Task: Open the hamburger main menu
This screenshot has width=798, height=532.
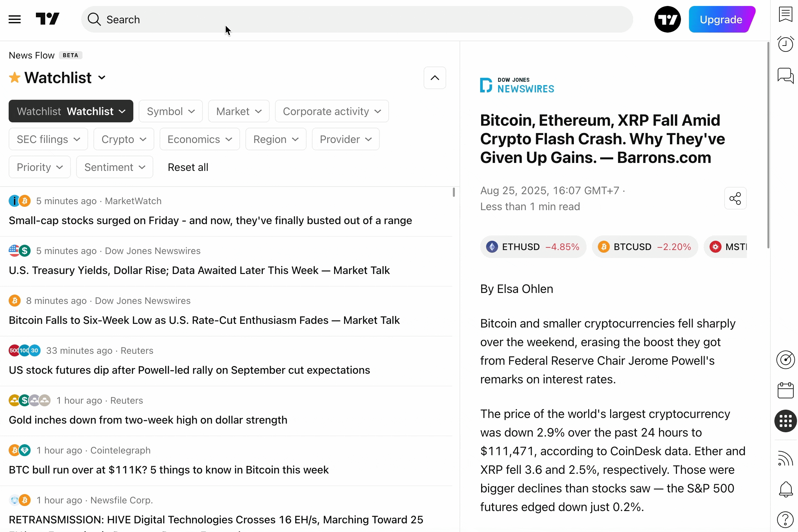Action: coord(15,19)
